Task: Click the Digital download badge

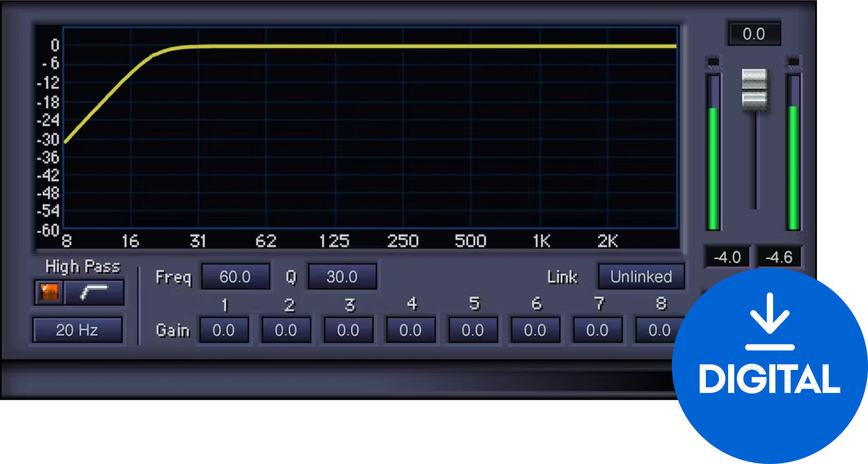Action: (x=770, y=366)
